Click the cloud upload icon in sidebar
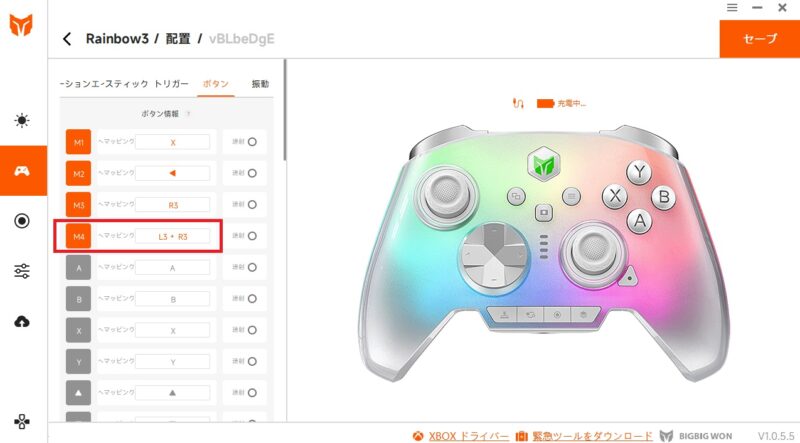This screenshot has width=800, height=443. pyautogui.click(x=22, y=322)
